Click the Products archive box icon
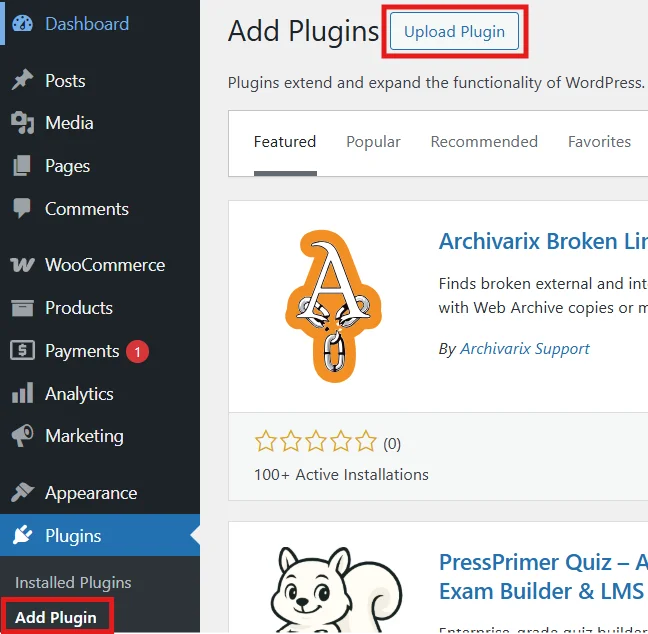The height and width of the screenshot is (634, 648). click(x=22, y=308)
